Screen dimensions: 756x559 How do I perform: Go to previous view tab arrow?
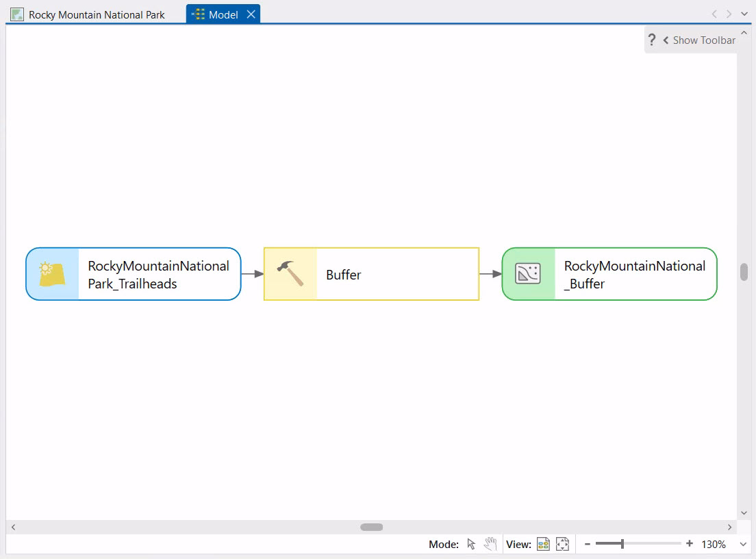coord(714,14)
